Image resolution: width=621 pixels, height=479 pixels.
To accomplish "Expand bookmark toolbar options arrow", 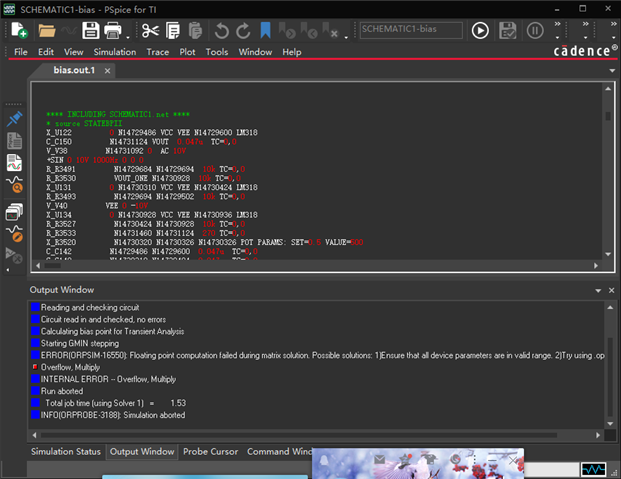I will [346, 38].
